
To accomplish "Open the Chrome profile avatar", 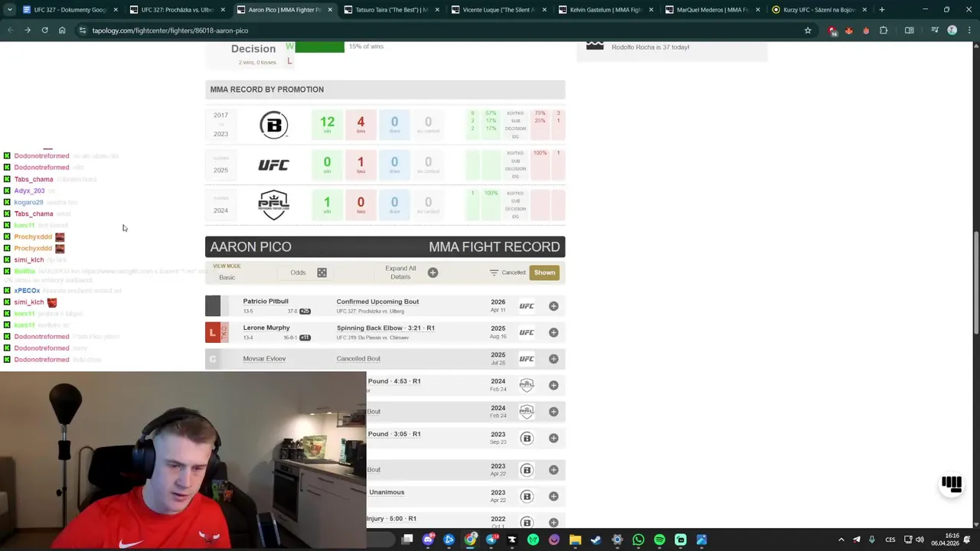I will coord(952,31).
